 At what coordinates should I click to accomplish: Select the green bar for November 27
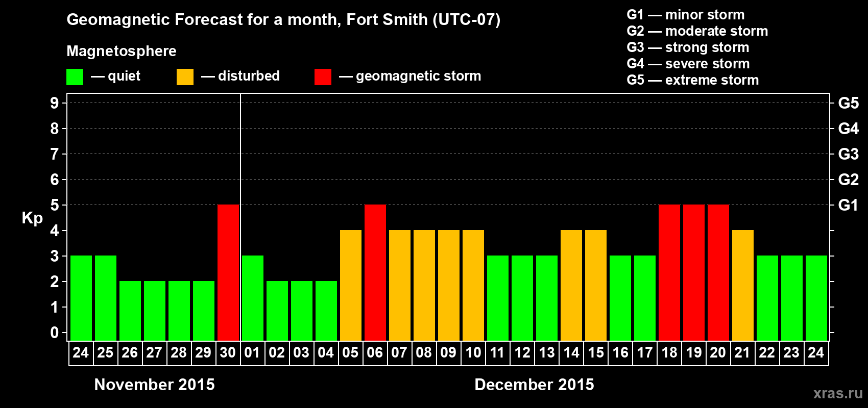point(155,311)
